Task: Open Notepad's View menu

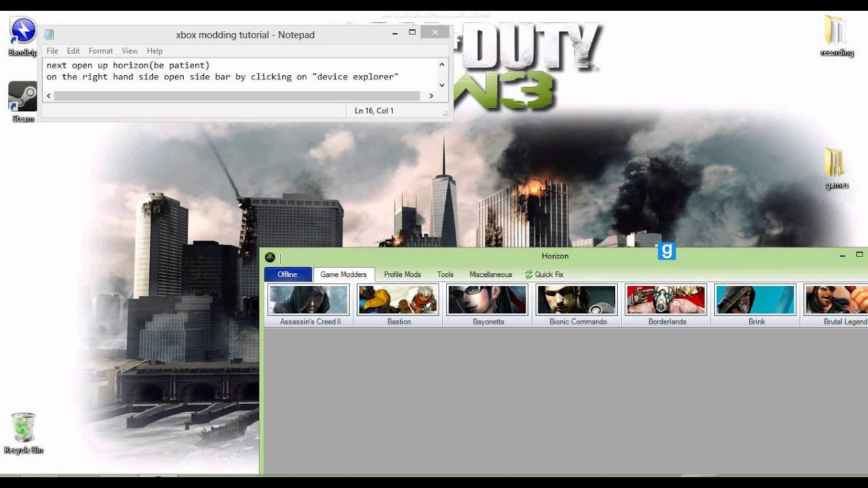Action: (130, 51)
